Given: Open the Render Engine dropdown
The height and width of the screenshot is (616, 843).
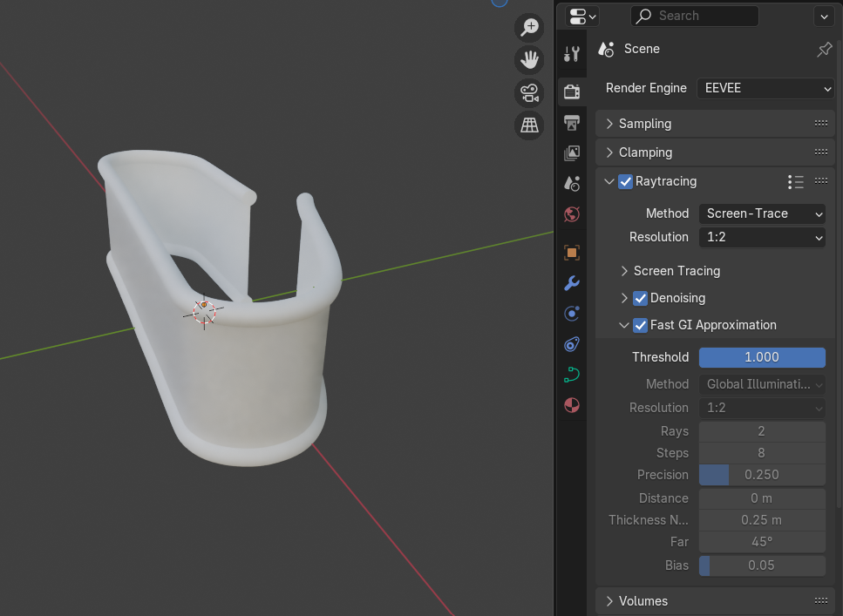Looking at the screenshot, I should [x=765, y=88].
